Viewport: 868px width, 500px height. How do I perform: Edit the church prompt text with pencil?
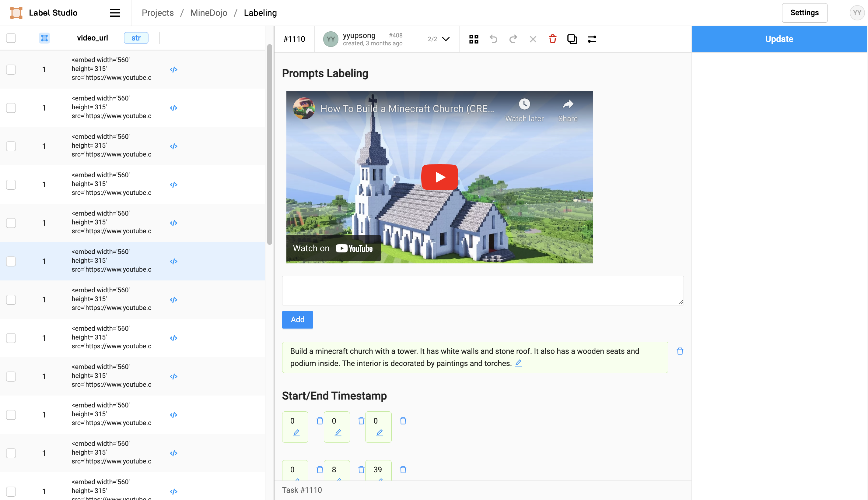tap(518, 363)
